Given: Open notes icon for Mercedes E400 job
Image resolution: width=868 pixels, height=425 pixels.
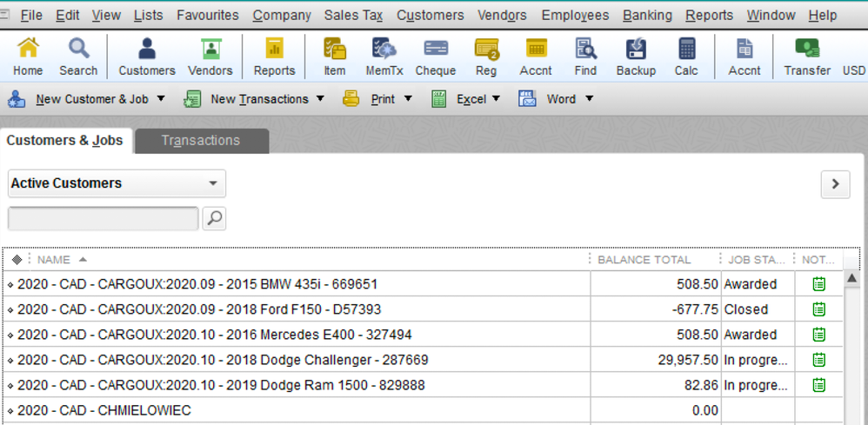Looking at the screenshot, I should tap(818, 335).
